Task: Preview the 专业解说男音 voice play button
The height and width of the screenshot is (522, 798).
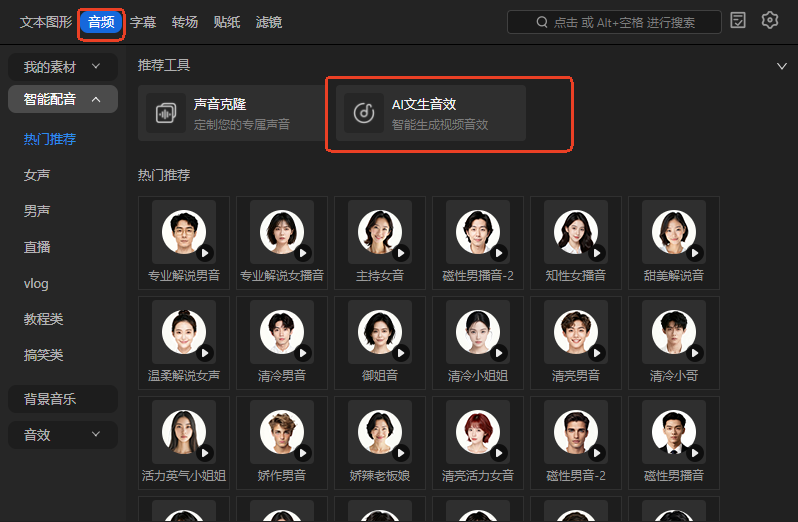Action: [205, 252]
